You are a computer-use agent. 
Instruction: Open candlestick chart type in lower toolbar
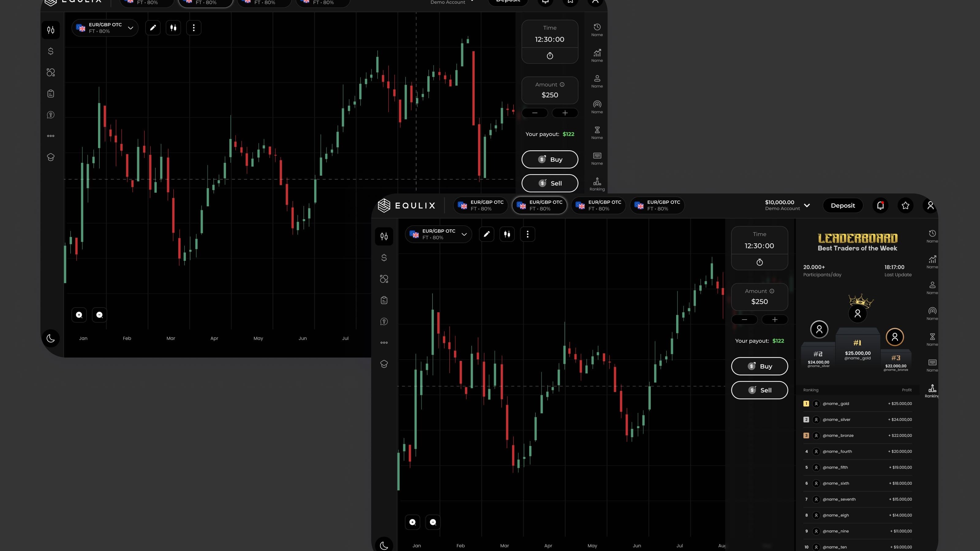507,234
